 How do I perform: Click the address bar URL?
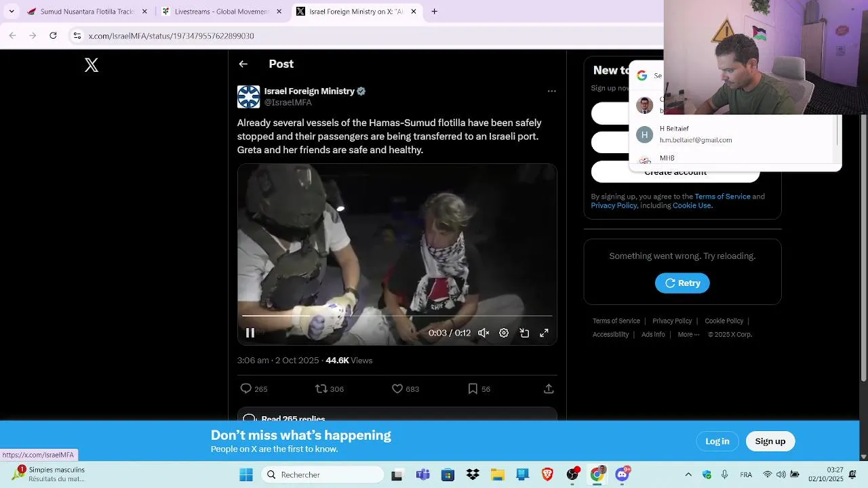[172, 36]
